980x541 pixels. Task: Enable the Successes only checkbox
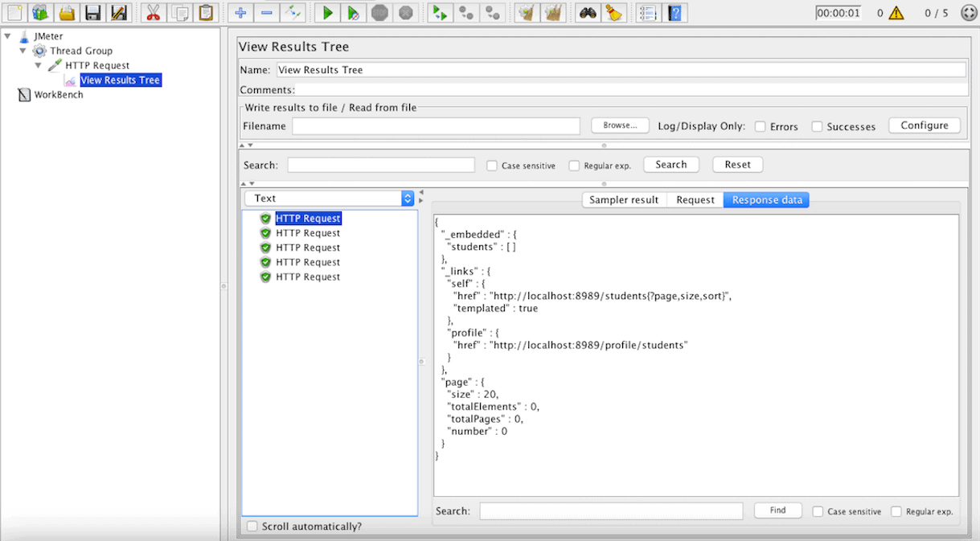(x=817, y=126)
